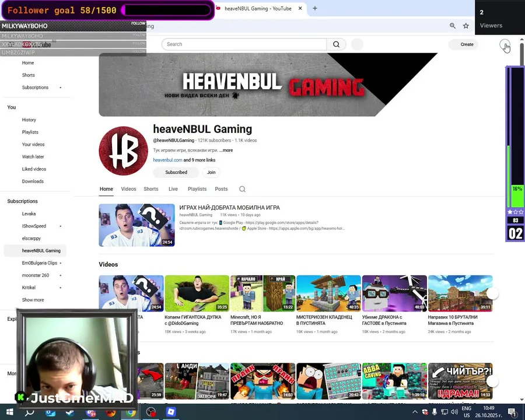Switch to the Videos tab
This screenshot has width=525, height=420.
[128, 189]
